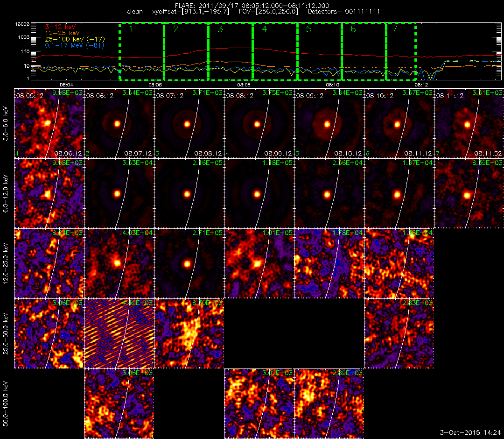Select the 12.0-25.0 keV image for interval 3
Image resolution: width=504 pixels, height=439 pixels.
[189, 264]
